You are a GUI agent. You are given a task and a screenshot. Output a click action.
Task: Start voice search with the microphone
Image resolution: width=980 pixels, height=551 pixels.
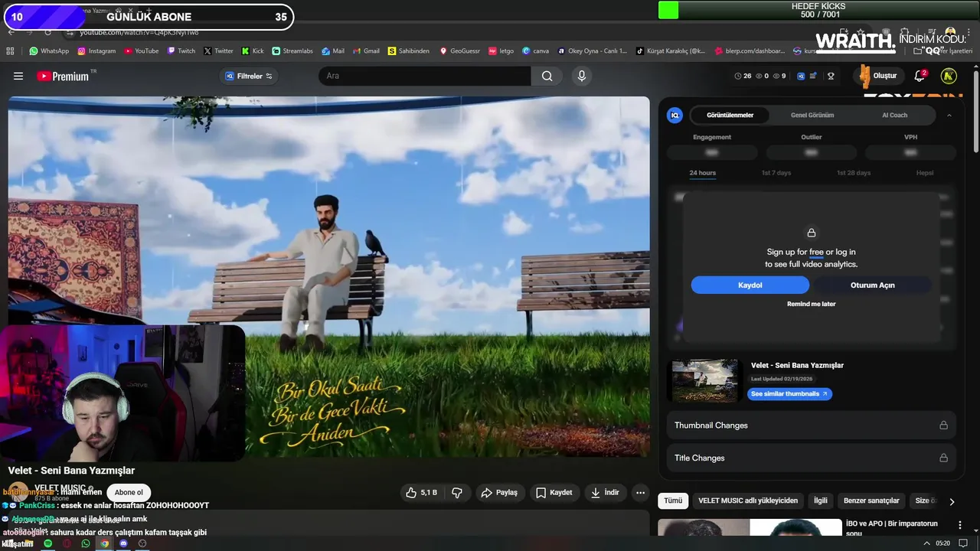(x=582, y=76)
